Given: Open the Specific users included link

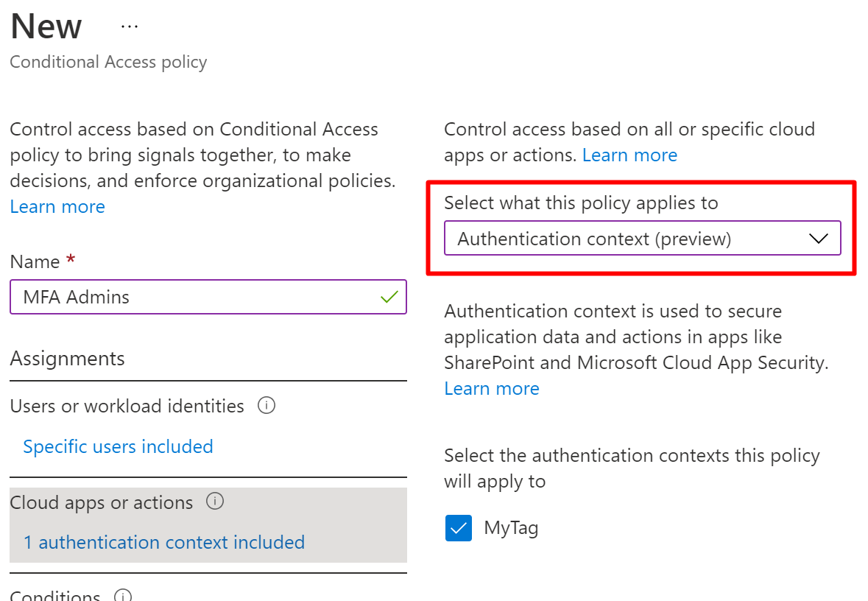Looking at the screenshot, I should (x=118, y=447).
